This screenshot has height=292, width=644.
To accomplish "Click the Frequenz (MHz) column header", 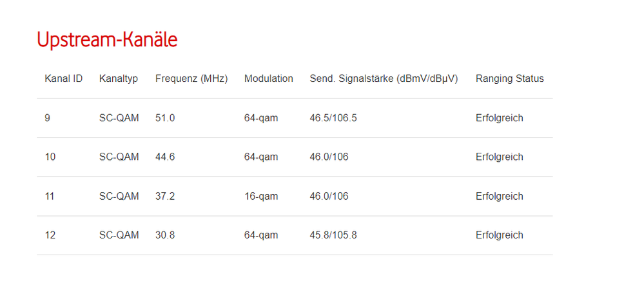I will (191, 79).
